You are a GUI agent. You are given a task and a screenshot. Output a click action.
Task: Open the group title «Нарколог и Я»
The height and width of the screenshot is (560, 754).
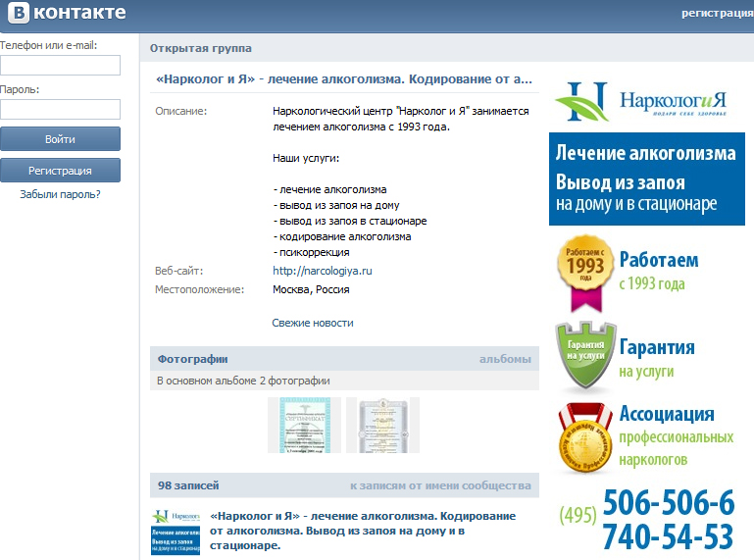[x=344, y=78]
